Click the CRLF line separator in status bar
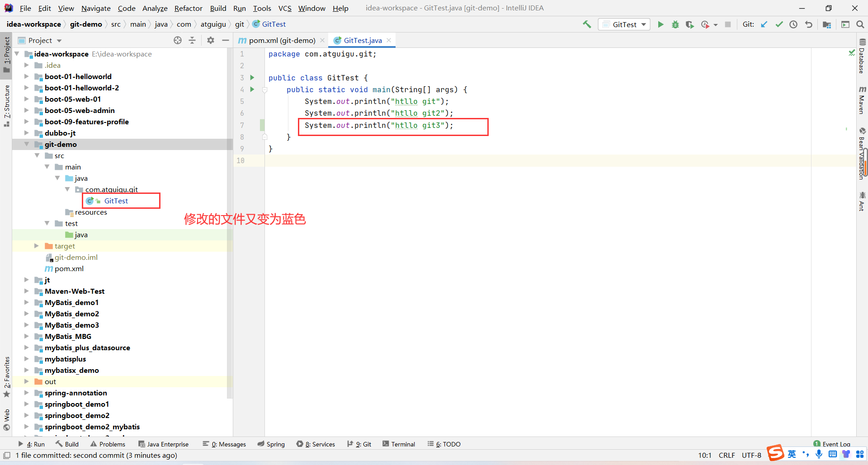The width and height of the screenshot is (868, 465). point(726,455)
